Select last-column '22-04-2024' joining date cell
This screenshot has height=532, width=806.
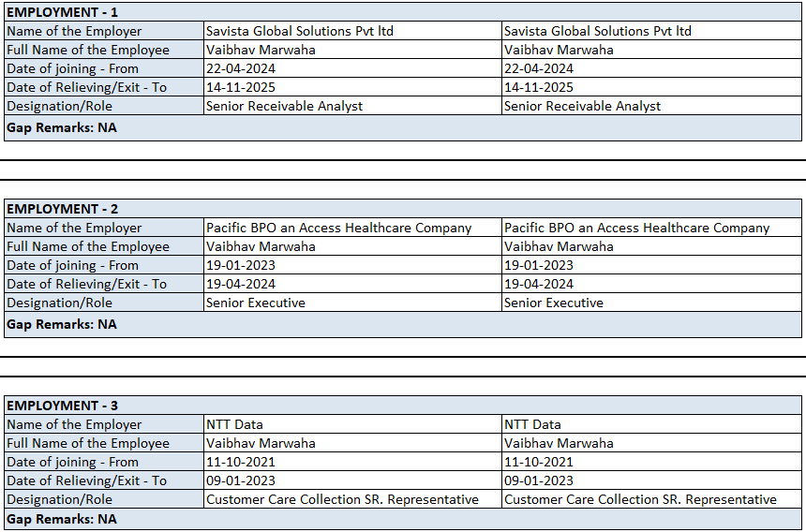[x=651, y=68]
